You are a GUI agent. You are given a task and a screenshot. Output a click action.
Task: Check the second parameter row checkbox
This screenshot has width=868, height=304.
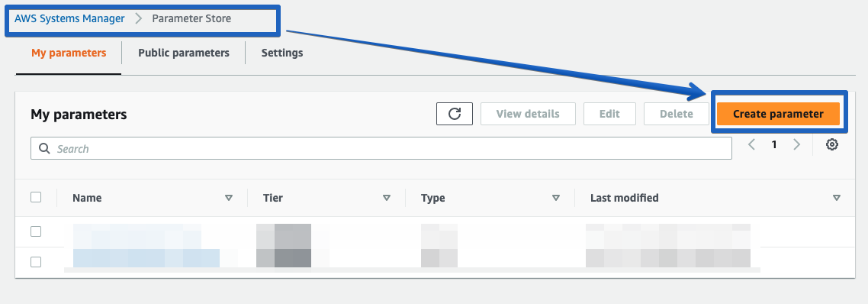[x=36, y=261]
